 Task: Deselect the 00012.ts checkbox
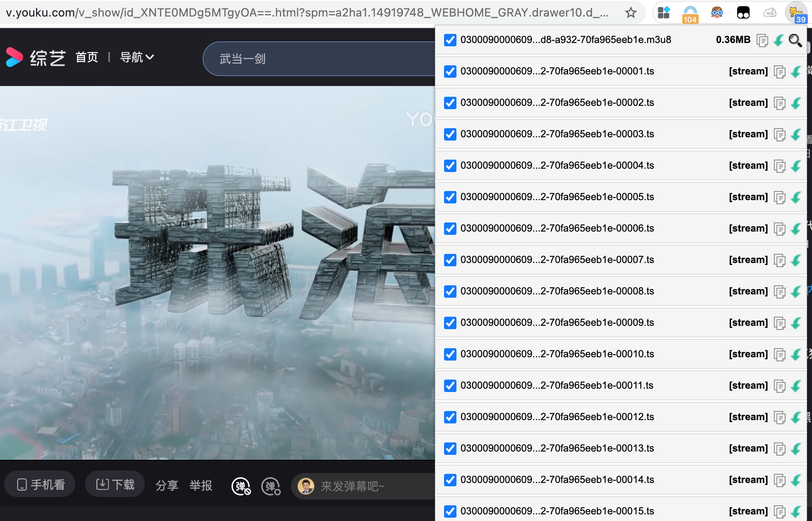coord(450,417)
